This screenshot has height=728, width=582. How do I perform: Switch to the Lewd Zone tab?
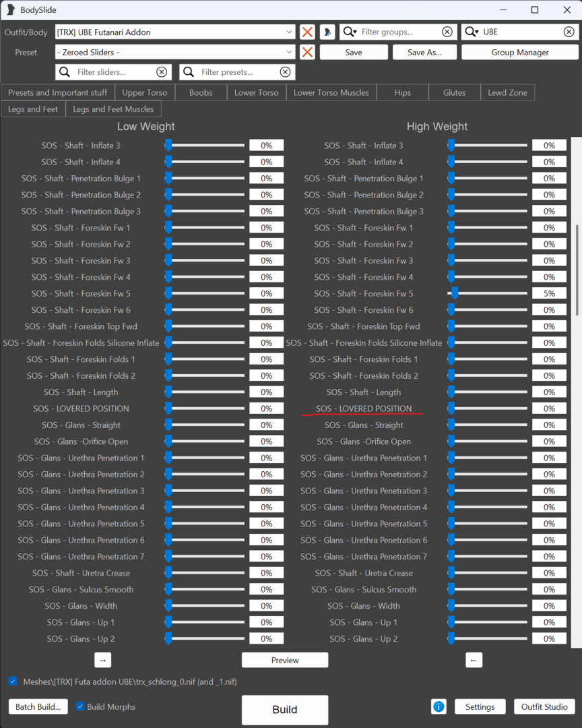[507, 92]
